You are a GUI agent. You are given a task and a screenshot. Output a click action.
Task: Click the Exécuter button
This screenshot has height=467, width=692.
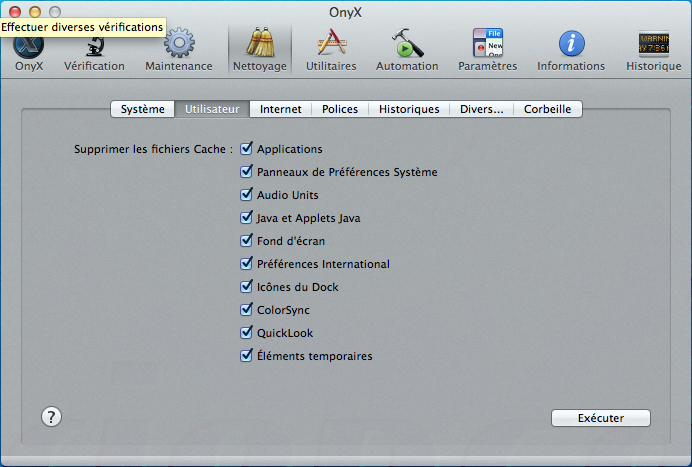(601, 418)
